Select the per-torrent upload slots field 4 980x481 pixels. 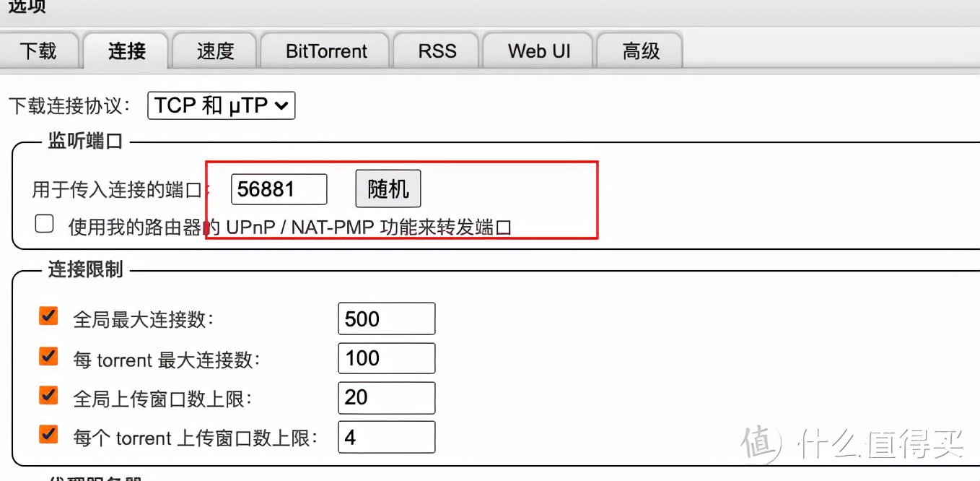click(386, 437)
